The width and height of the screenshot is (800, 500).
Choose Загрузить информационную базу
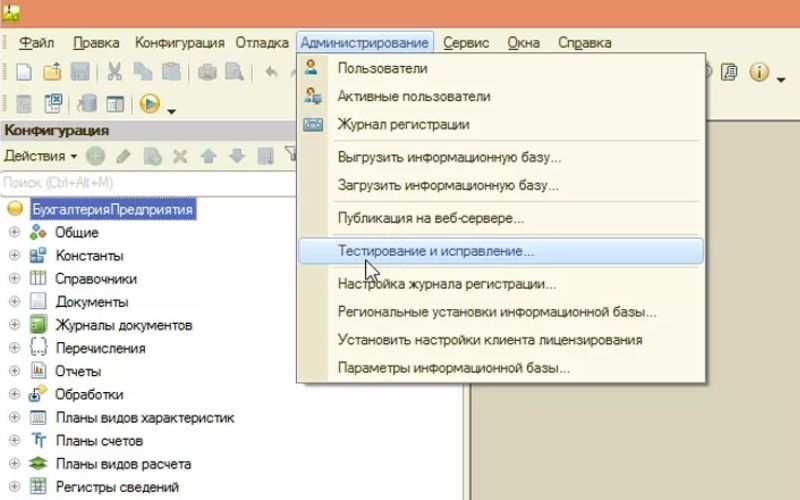click(x=501, y=185)
